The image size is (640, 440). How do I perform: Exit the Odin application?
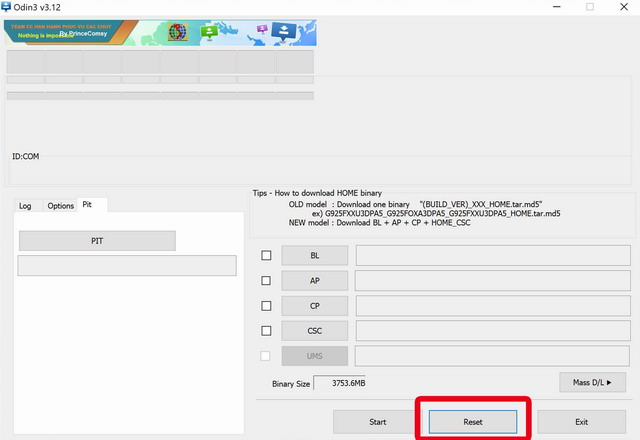(x=582, y=422)
